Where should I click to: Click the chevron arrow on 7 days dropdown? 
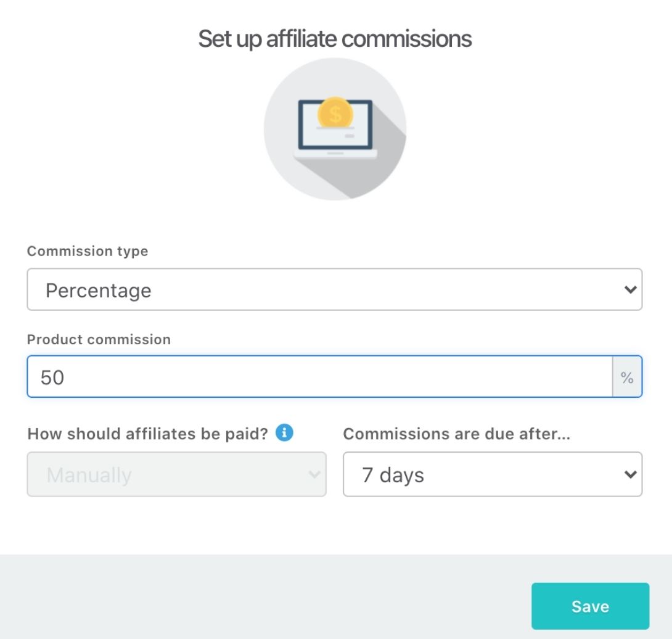coord(629,474)
